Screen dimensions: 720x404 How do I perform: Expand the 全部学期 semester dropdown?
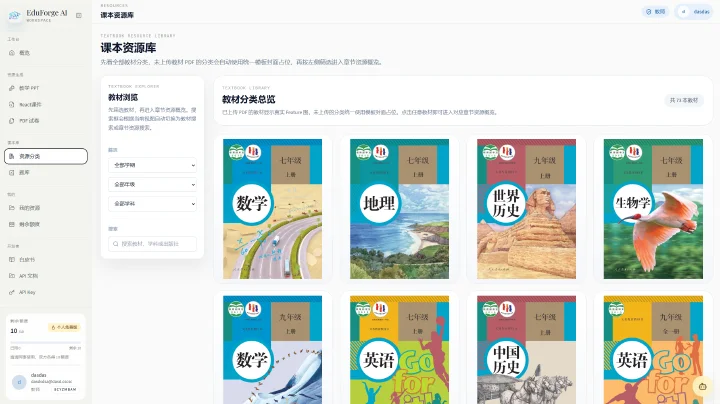coord(152,165)
